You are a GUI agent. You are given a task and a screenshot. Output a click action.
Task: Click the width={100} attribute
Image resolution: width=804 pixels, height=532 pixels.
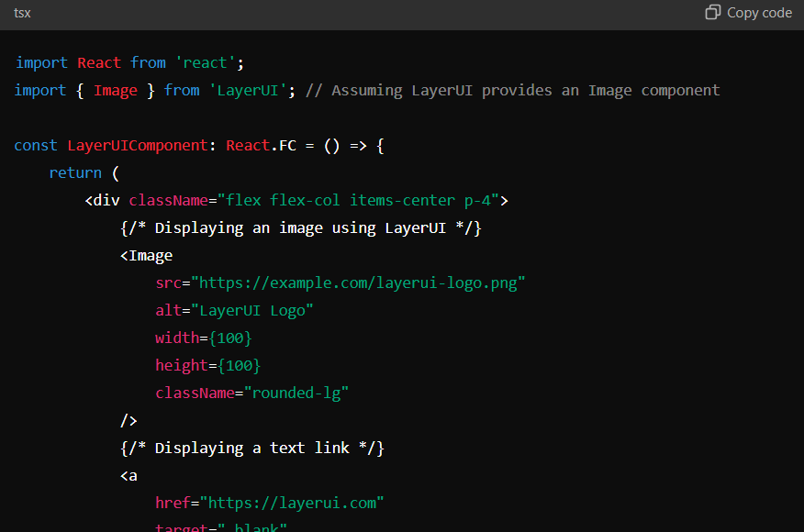pos(204,338)
